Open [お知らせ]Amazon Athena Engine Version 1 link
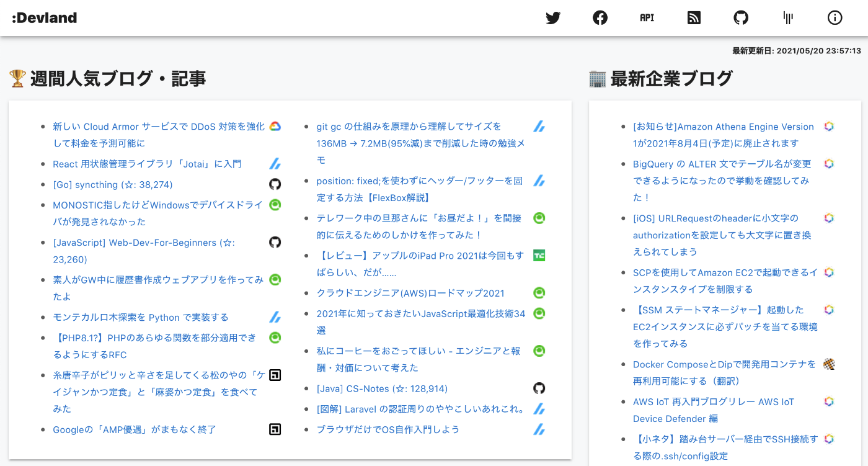Screen dimensions: 868x466 724,135
